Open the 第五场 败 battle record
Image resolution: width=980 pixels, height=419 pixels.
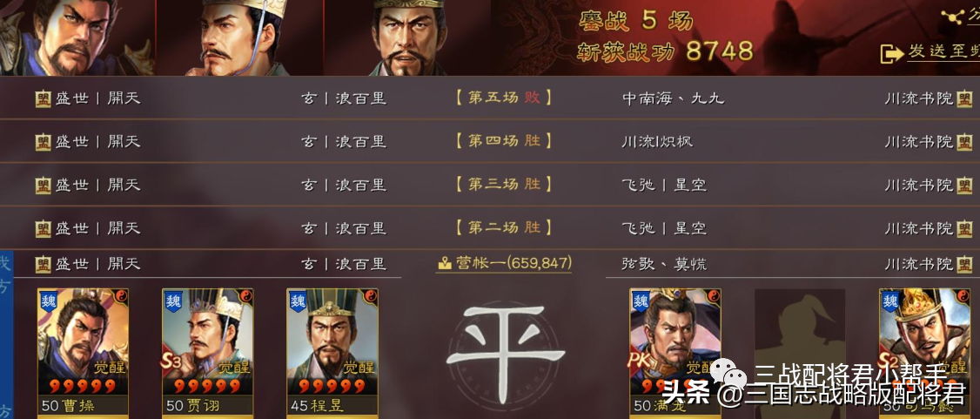(490, 98)
